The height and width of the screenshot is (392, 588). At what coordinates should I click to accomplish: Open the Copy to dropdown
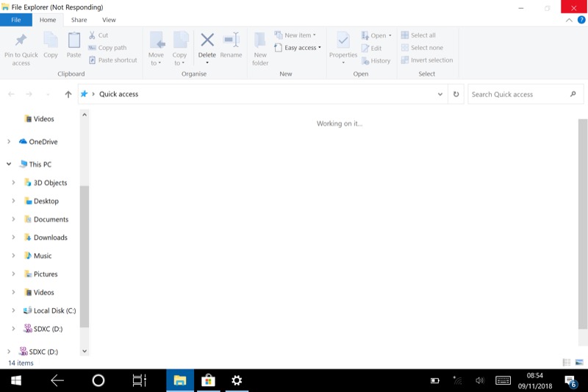click(x=179, y=59)
